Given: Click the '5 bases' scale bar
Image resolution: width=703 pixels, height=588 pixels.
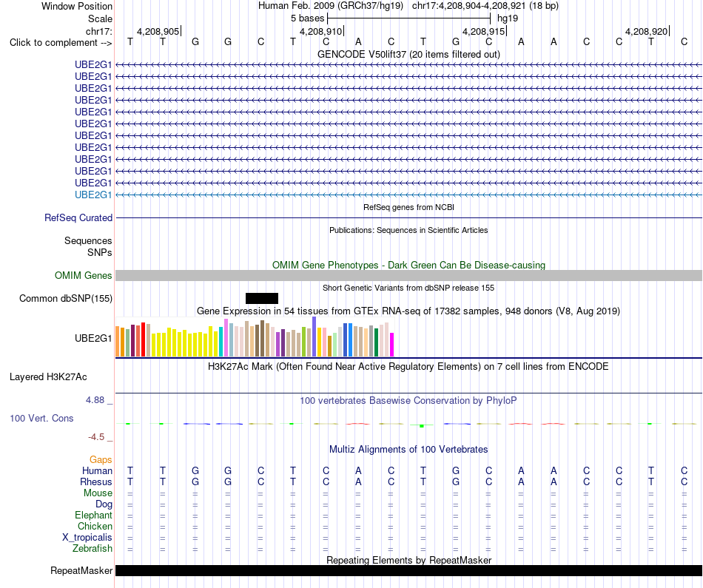Looking at the screenshot, I should pos(408,18).
